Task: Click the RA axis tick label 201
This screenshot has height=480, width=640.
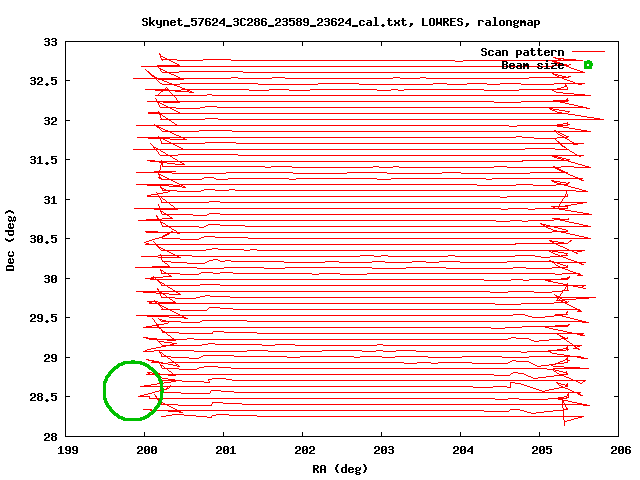Action: click(x=226, y=450)
